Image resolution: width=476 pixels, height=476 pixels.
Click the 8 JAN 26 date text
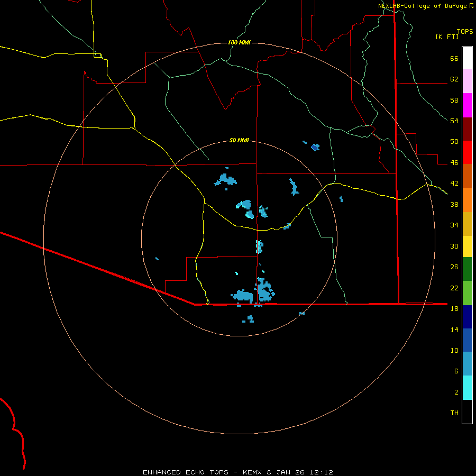pos(286,472)
